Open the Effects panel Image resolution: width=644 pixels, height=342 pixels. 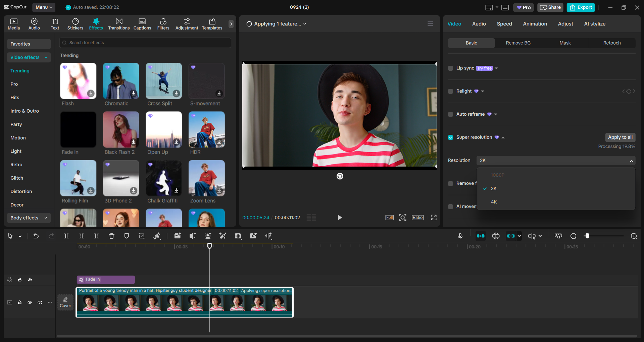pyautogui.click(x=96, y=23)
